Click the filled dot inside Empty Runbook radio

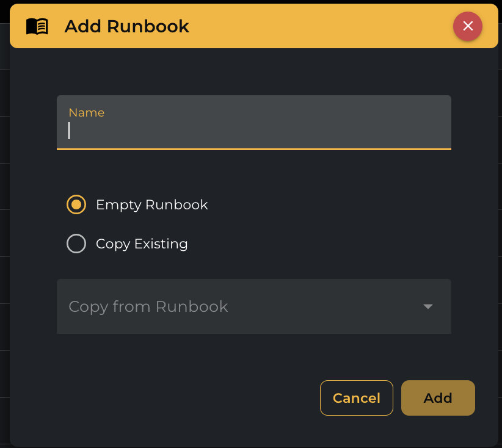click(x=76, y=204)
